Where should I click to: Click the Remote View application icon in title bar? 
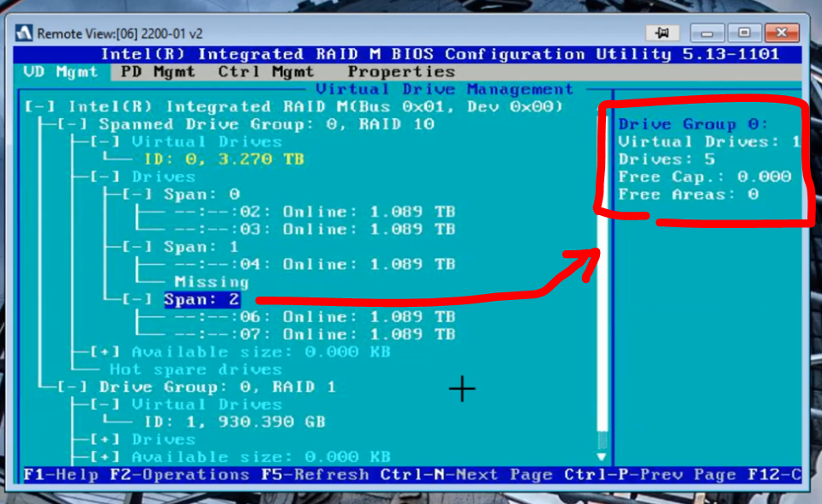coord(24,33)
